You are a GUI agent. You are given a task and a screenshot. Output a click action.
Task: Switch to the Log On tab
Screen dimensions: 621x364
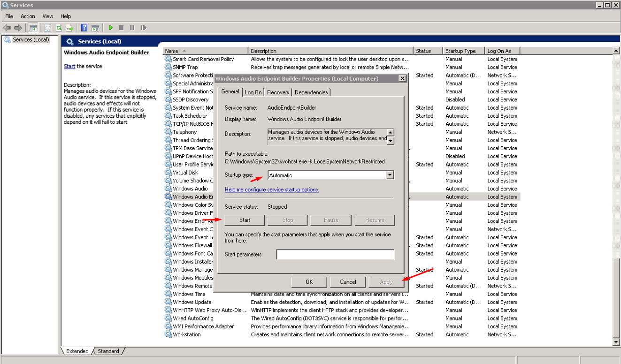(253, 92)
